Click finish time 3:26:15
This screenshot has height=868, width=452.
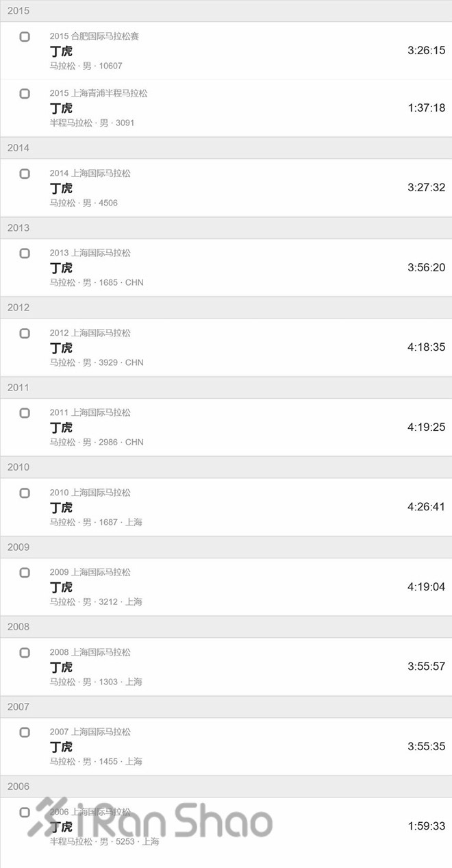click(x=427, y=50)
